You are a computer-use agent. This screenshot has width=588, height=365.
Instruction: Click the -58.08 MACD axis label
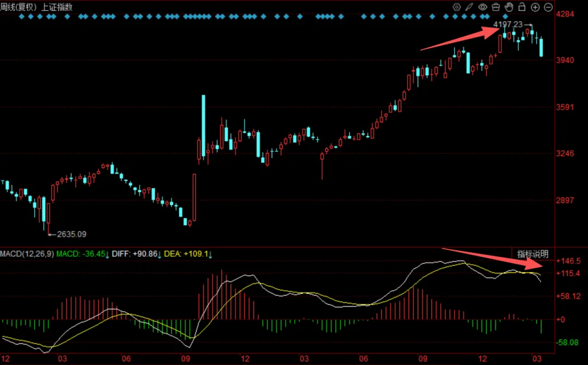(568, 343)
